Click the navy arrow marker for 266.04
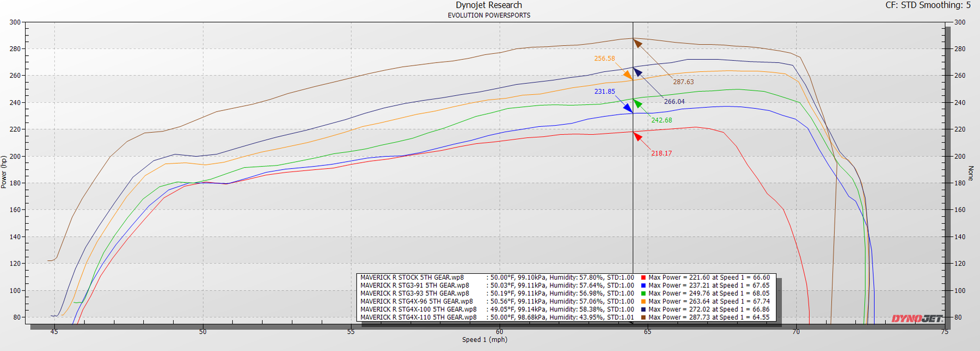This screenshot has width=980, height=351. point(637,72)
